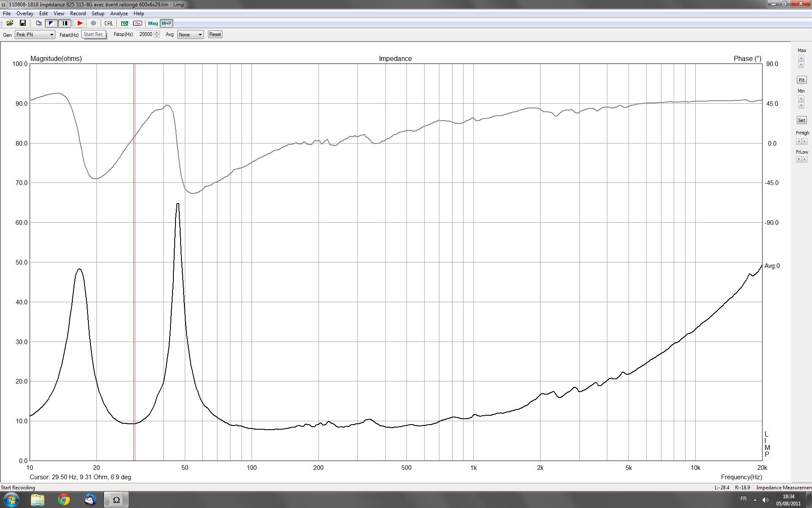This screenshot has height=508, width=812.
Task: Open the Overlay menu
Action: tap(25, 14)
